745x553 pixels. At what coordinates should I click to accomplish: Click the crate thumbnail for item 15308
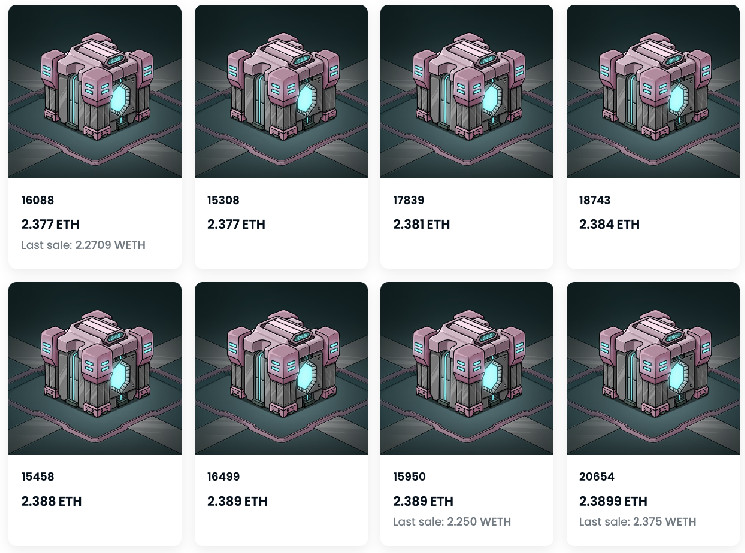(x=281, y=91)
